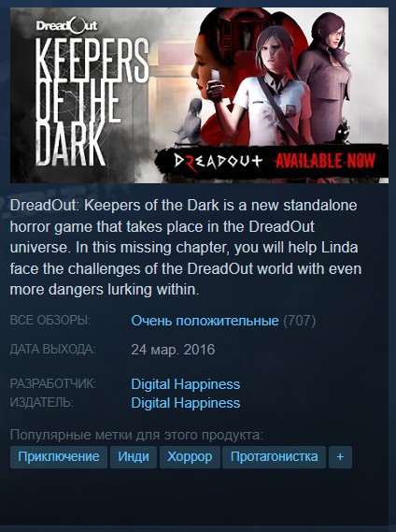Open publisher Digital Happiness link

coord(186,403)
